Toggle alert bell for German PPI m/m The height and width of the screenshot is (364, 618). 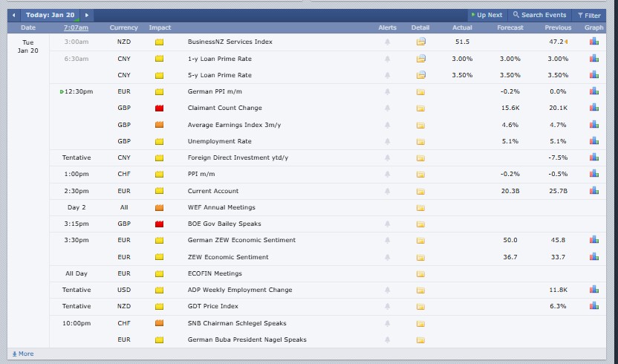point(387,92)
